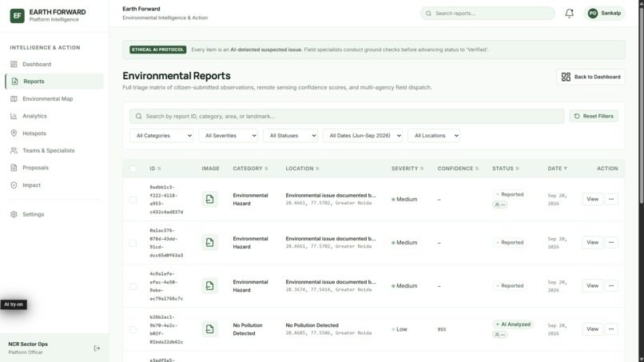Open Environmental Map in sidebar
The height and width of the screenshot is (362, 644).
pos(54,98)
